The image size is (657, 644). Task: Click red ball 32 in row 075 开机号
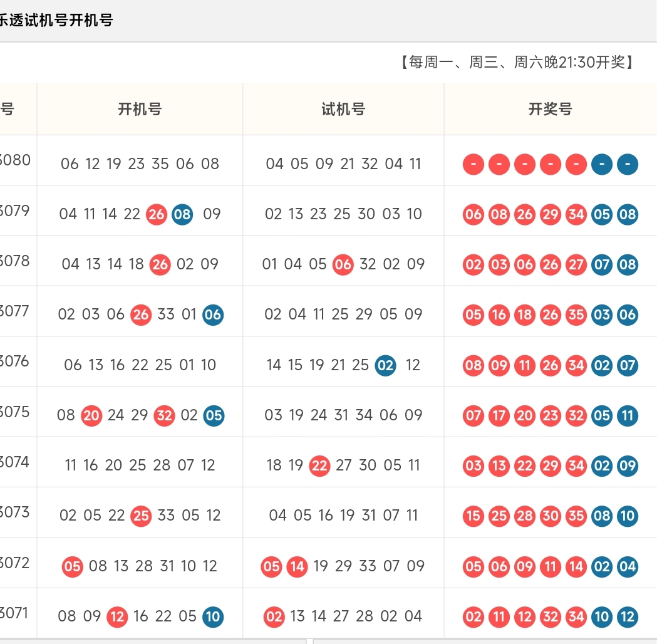click(164, 415)
